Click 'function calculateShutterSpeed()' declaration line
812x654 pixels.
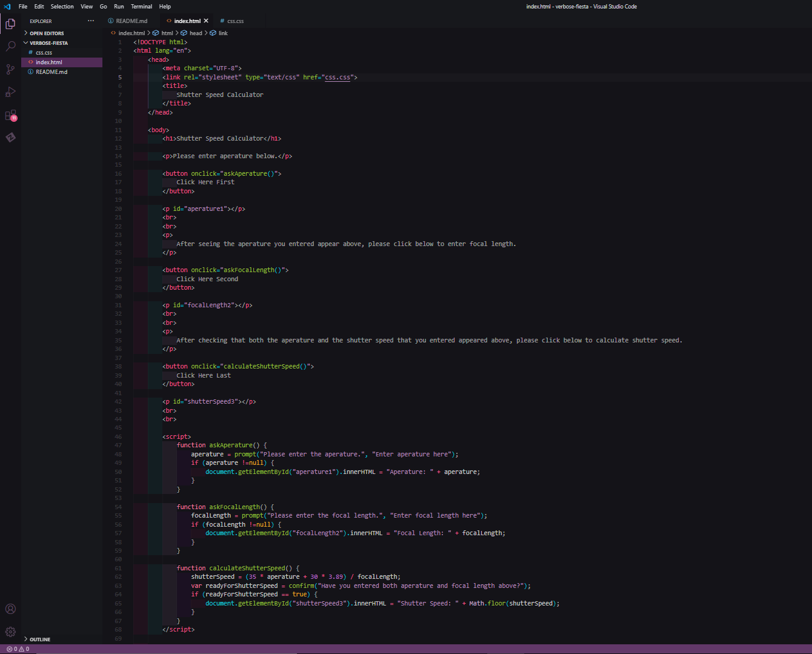[238, 569]
